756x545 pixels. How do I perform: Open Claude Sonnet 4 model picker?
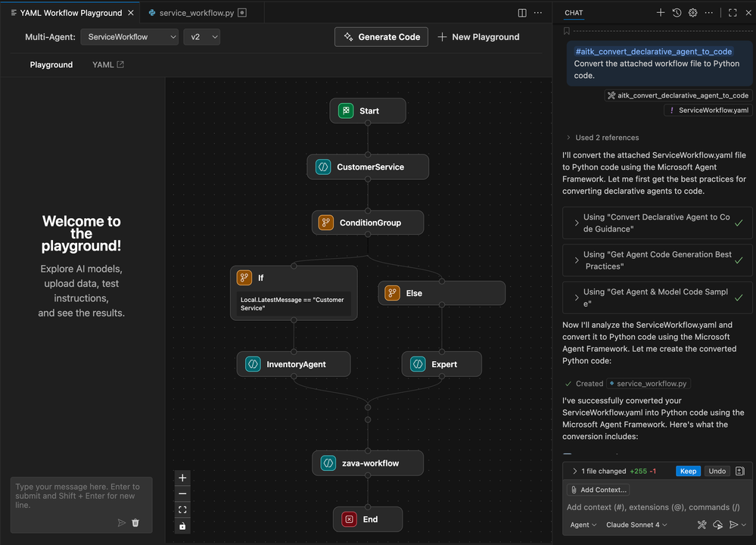pyautogui.click(x=636, y=525)
